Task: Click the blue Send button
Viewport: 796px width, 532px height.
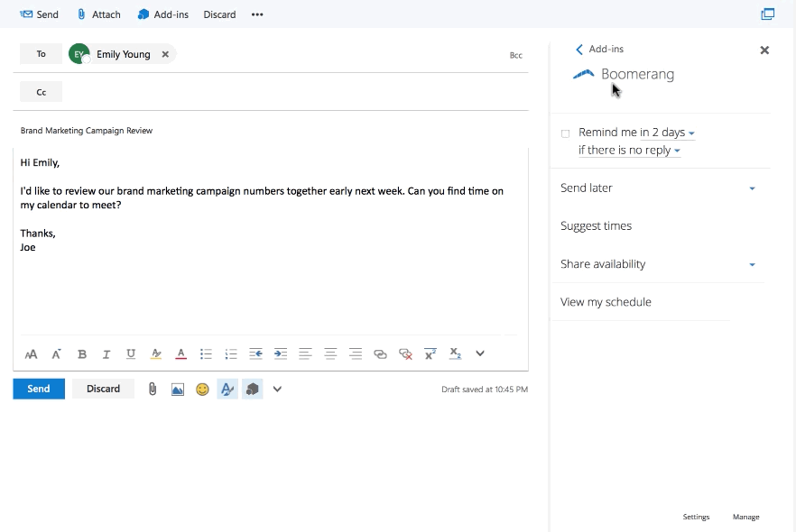Action: tap(39, 389)
